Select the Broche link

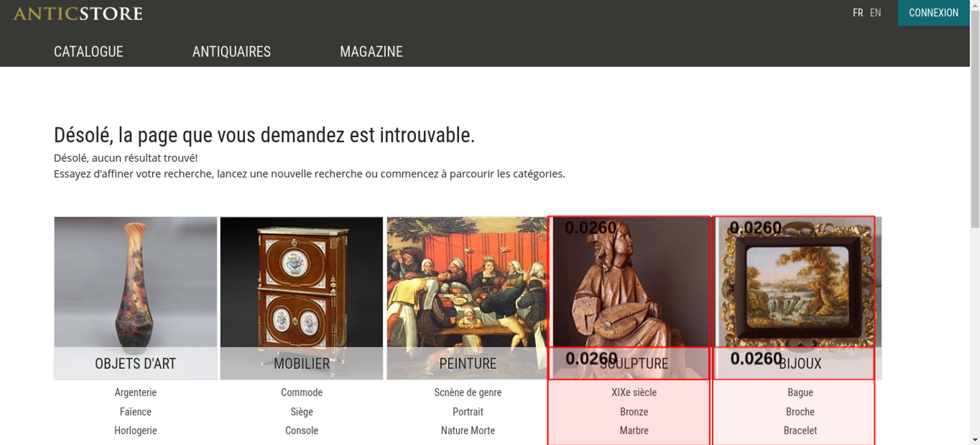pyautogui.click(x=800, y=412)
